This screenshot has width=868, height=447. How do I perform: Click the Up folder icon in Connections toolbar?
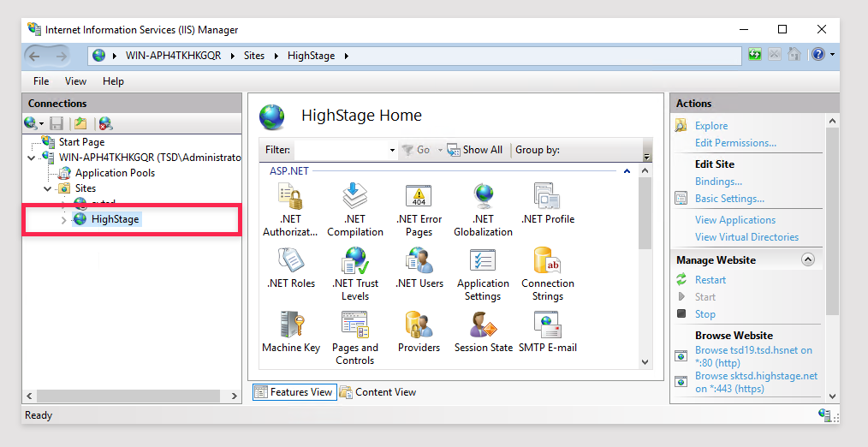80,123
